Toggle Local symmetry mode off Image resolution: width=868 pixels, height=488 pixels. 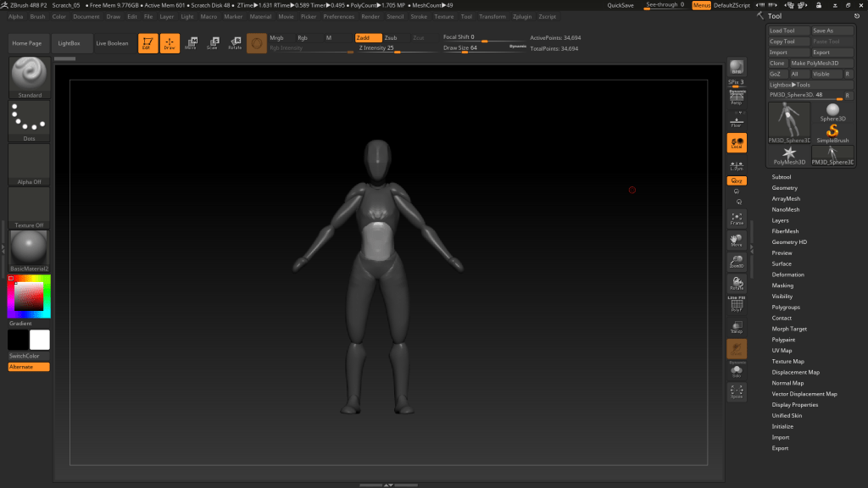point(737,143)
